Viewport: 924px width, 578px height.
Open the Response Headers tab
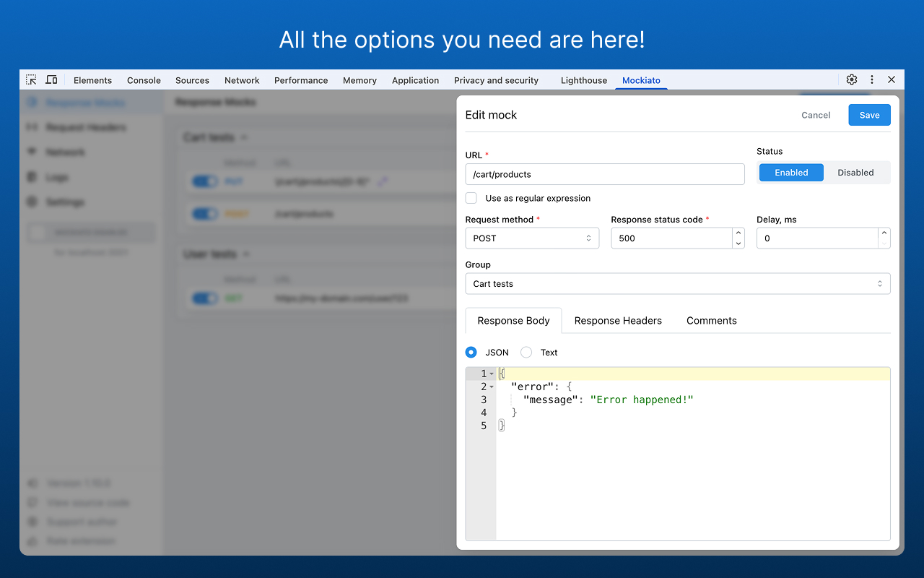618,320
